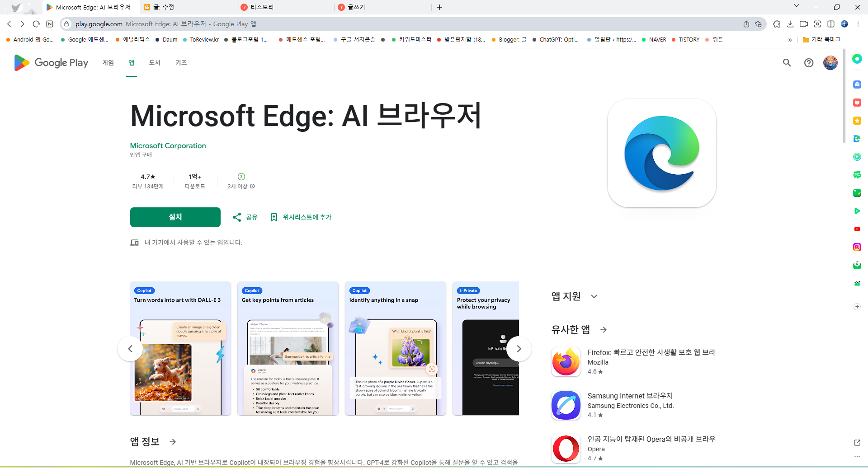Image resolution: width=868 pixels, height=468 pixels.
Task: Click the browser back arrow
Action: 9,24
